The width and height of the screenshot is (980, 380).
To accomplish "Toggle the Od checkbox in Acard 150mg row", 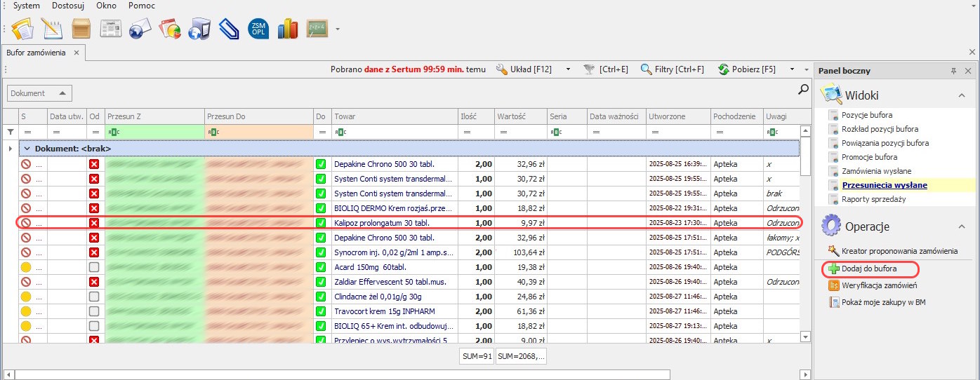I will pos(94,267).
